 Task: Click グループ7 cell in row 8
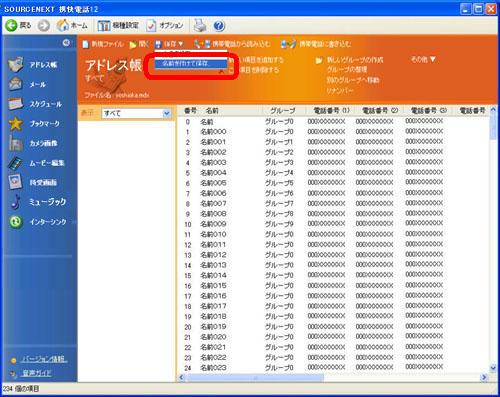pyautogui.click(x=279, y=203)
